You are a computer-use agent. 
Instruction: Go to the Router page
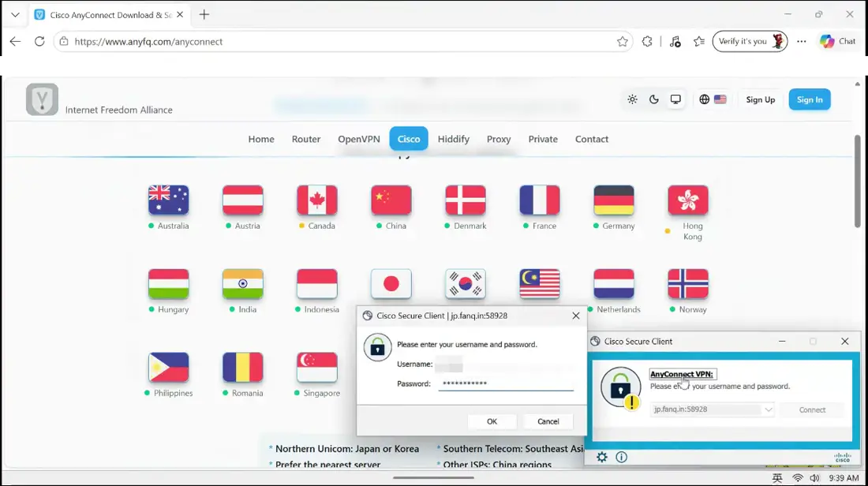(x=306, y=139)
